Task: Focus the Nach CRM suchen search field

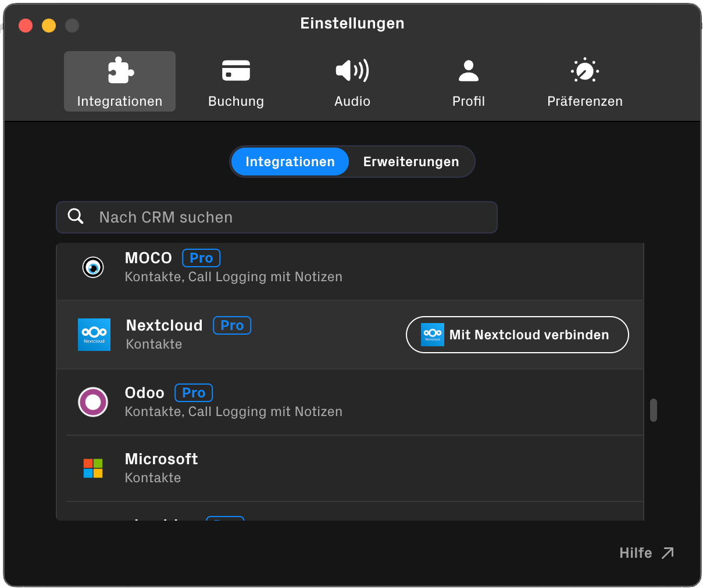Action: pyautogui.click(x=277, y=217)
